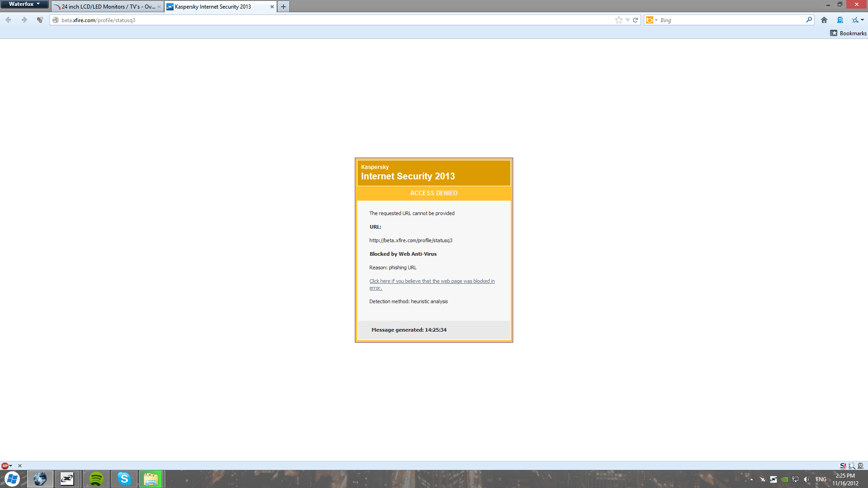Click the ACCESS DENIED banner text

point(434,193)
